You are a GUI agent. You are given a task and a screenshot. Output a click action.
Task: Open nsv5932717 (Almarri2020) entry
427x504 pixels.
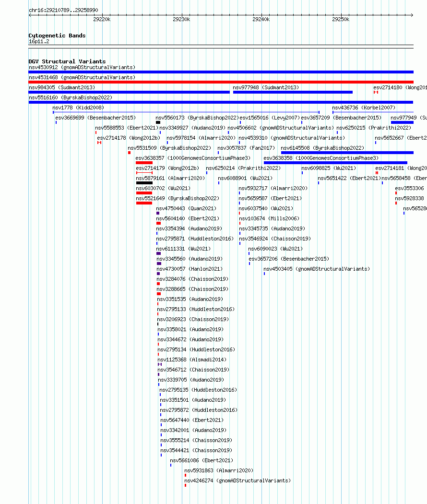(273, 188)
